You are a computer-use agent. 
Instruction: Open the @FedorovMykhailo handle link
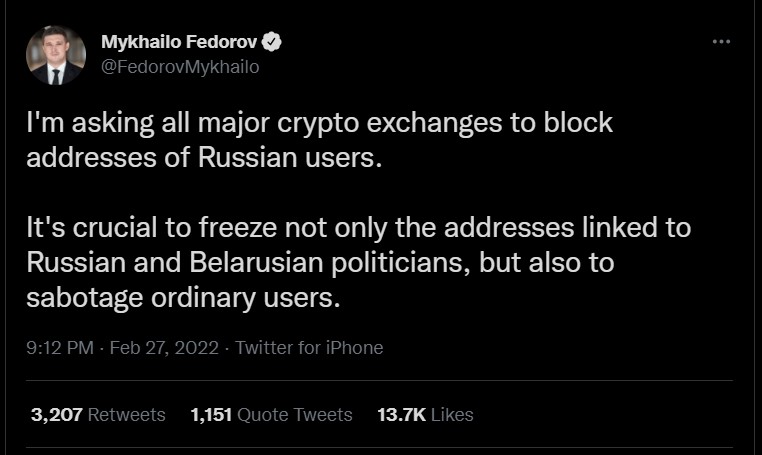(180, 67)
